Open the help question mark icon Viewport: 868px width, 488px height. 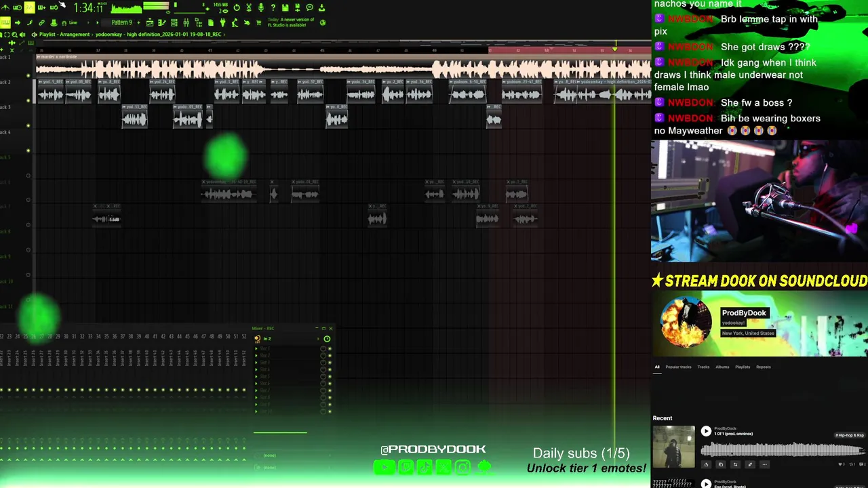(273, 7)
